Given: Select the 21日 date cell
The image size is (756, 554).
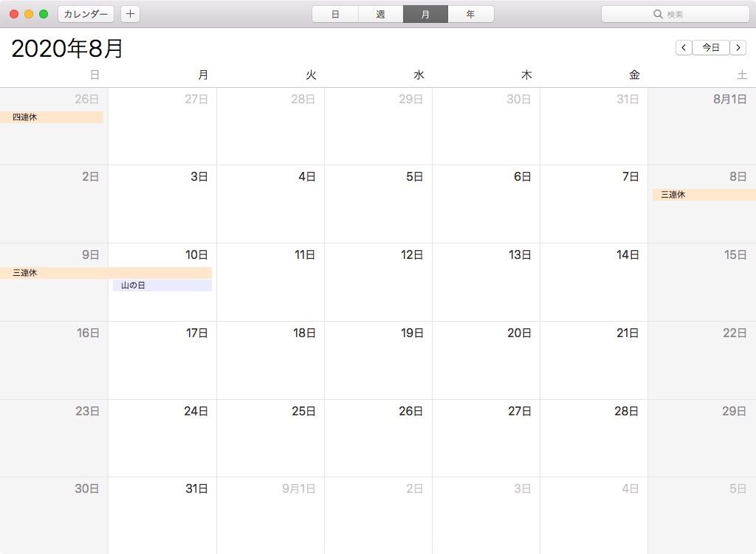Looking at the screenshot, I should (594, 360).
